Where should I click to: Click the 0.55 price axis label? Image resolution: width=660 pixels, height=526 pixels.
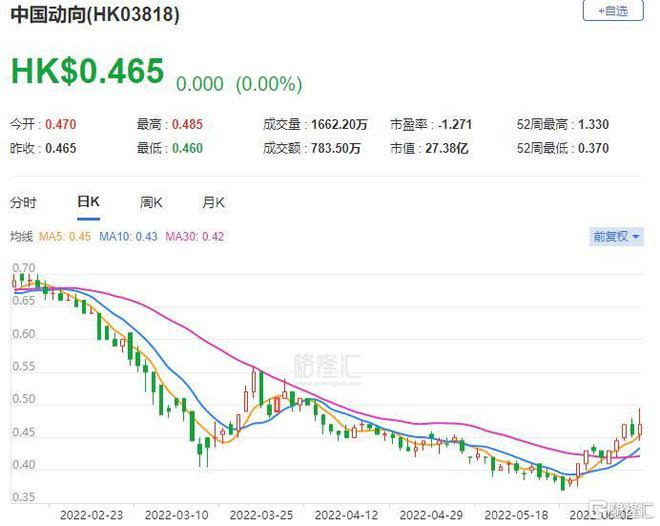(24, 367)
